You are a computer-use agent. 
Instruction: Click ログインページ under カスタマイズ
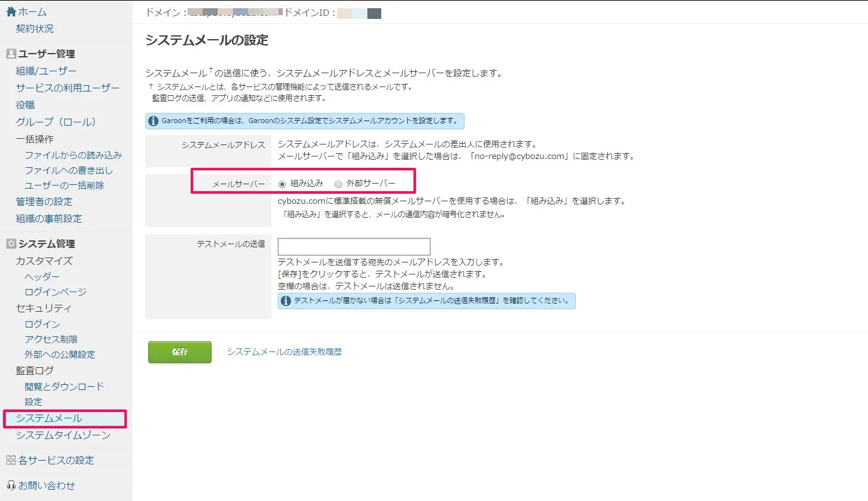(x=56, y=292)
